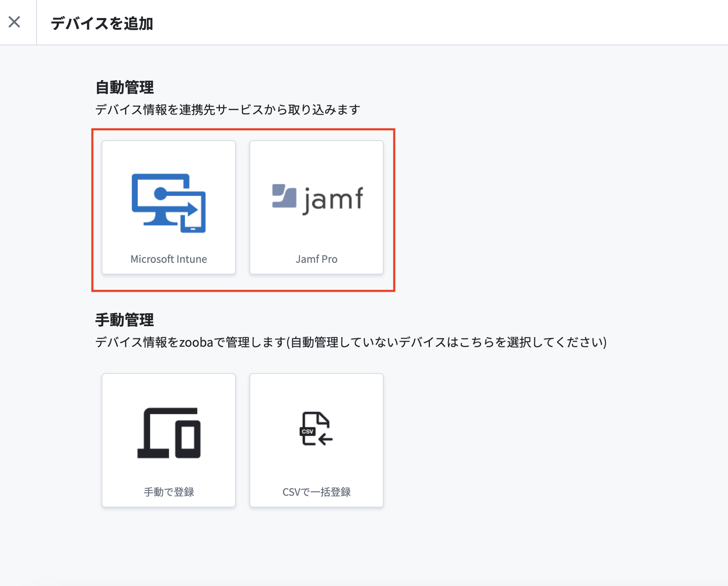Click the 連携先サービスから取り込みます description
The height and width of the screenshot is (586, 728).
[228, 110]
